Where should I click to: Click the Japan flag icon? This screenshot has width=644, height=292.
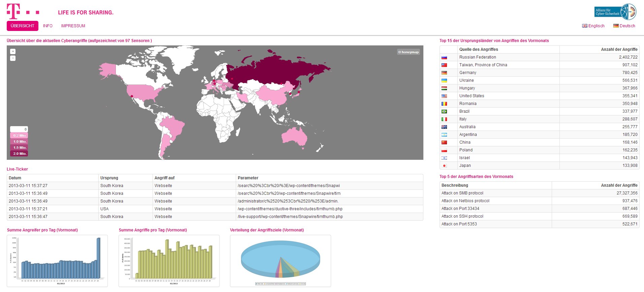coord(444,166)
